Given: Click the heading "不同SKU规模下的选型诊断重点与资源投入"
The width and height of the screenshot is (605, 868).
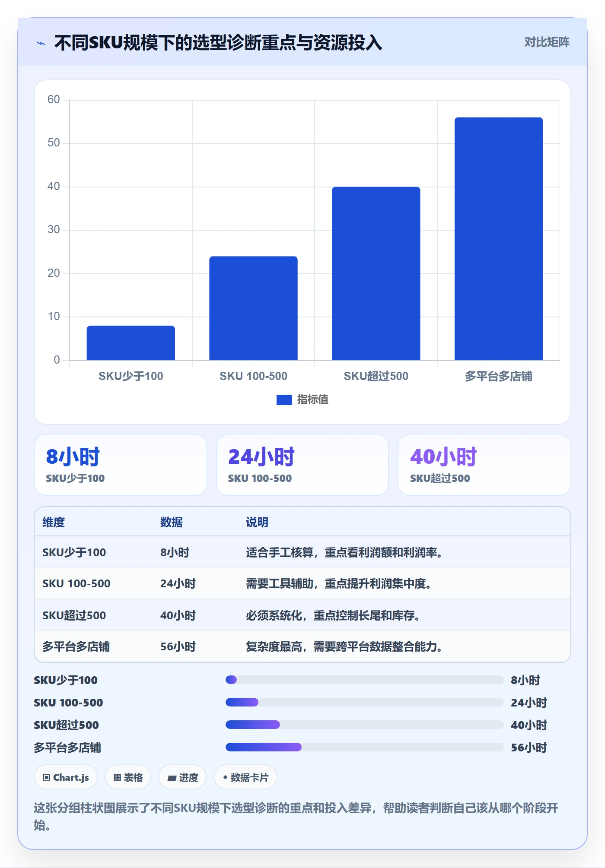Looking at the screenshot, I should point(218,43).
